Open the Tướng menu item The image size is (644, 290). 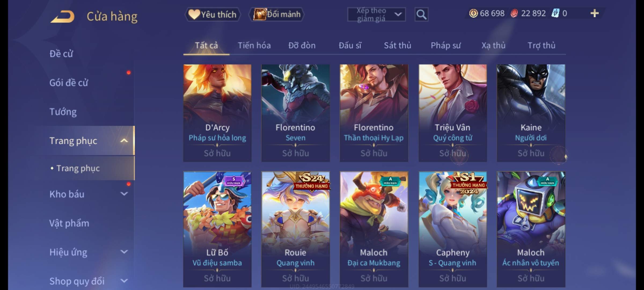(x=63, y=111)
